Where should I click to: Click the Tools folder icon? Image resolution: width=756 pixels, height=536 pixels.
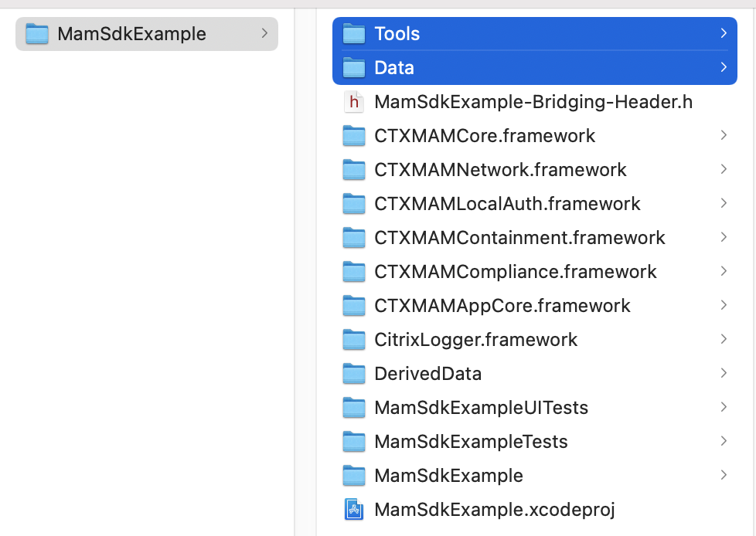pyautogui.click(x=354, y=34)
